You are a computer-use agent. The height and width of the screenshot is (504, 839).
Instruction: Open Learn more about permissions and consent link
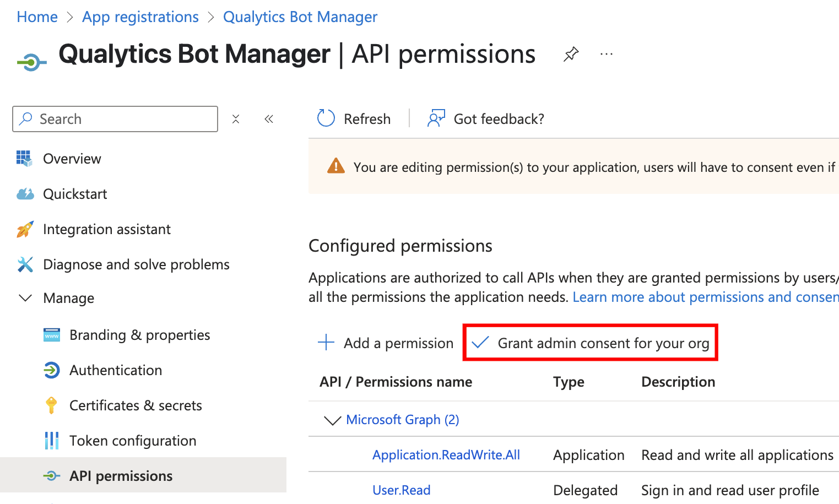click(x=706, y=297)
